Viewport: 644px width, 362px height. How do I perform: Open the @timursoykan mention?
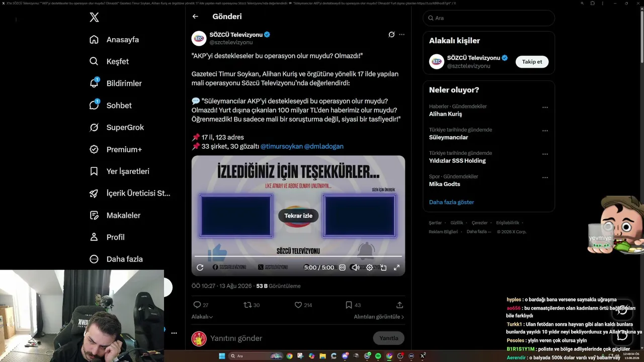[282, 146]
